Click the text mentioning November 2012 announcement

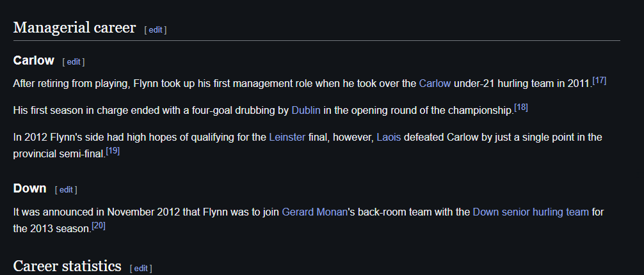coord(309,221)
